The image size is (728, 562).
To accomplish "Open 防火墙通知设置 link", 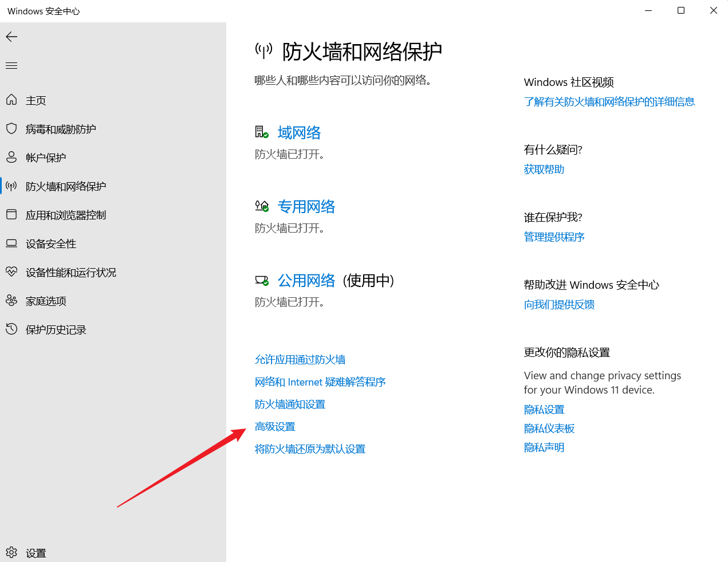I will pos(290,404).
